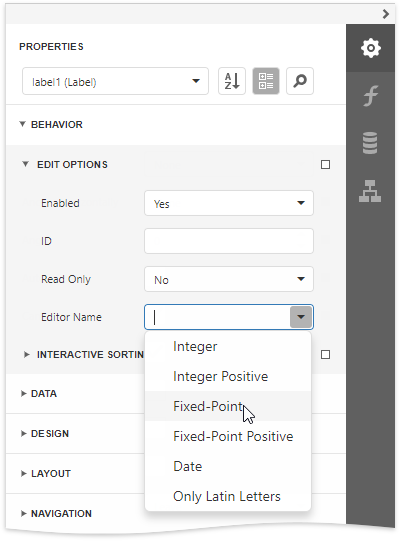Choose Integer Positive editor option
400x541 pixels.
pos(228,376)
